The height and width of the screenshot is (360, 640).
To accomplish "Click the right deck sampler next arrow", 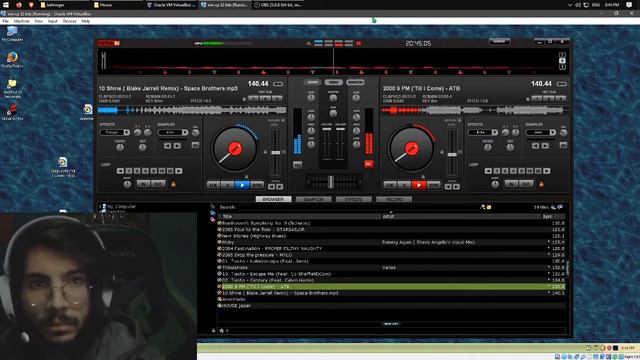I will [x=545, y=146].
